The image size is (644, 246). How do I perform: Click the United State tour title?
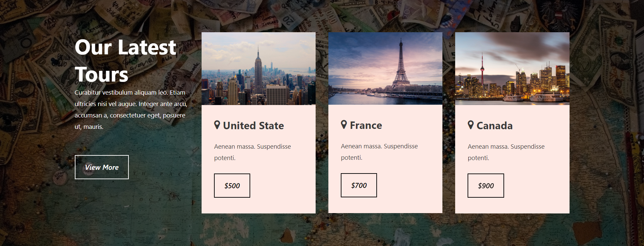(253, 126)
